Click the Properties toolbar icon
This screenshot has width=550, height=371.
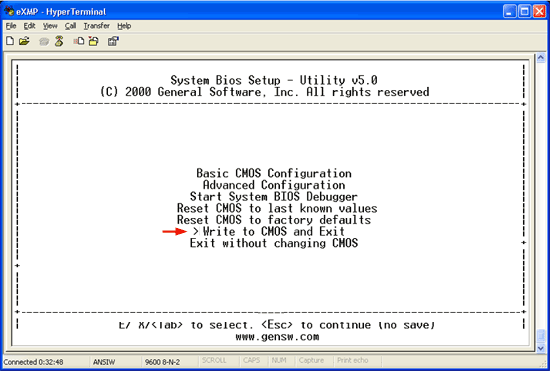tap(113, 41)
